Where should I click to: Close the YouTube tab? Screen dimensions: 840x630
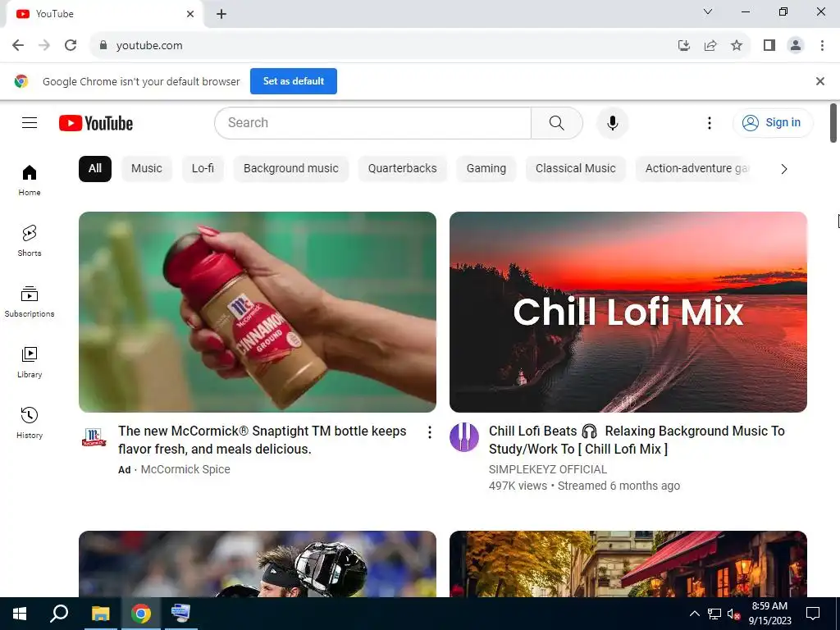pos(190,14)
